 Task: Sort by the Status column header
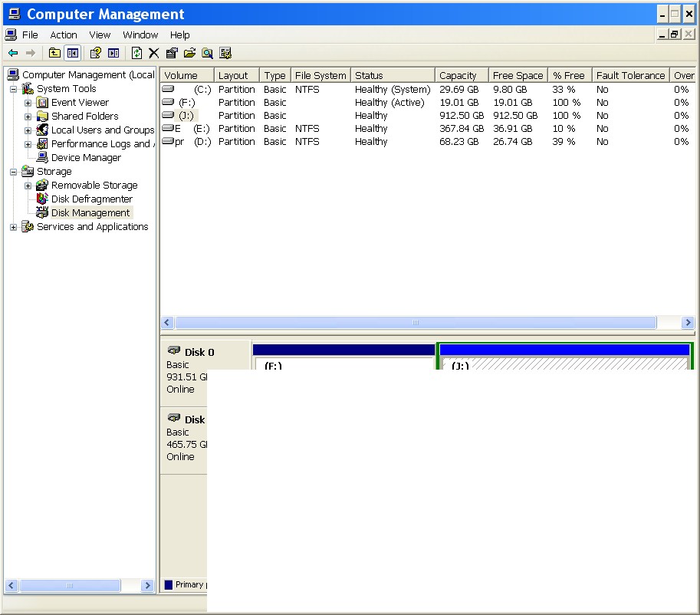[393, 75]
